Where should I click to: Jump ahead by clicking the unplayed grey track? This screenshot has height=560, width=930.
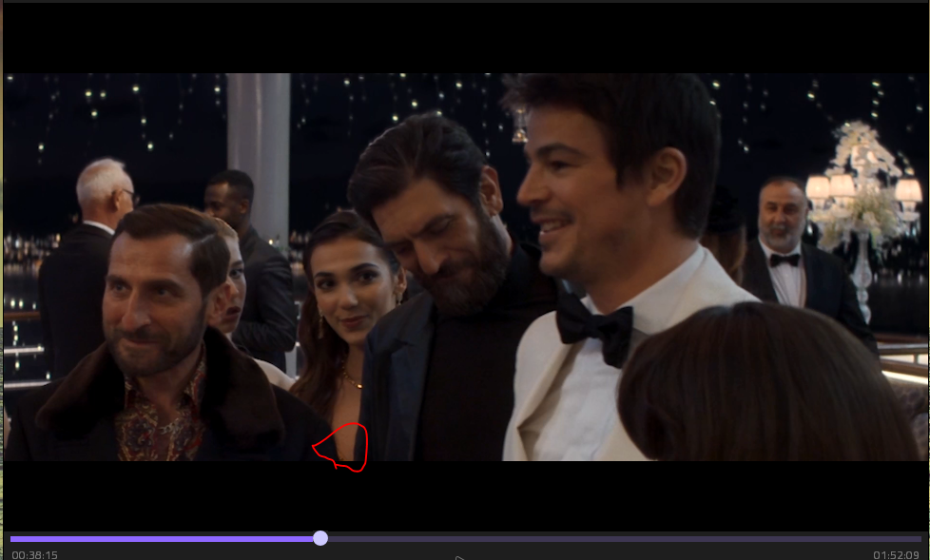point(618,538)
